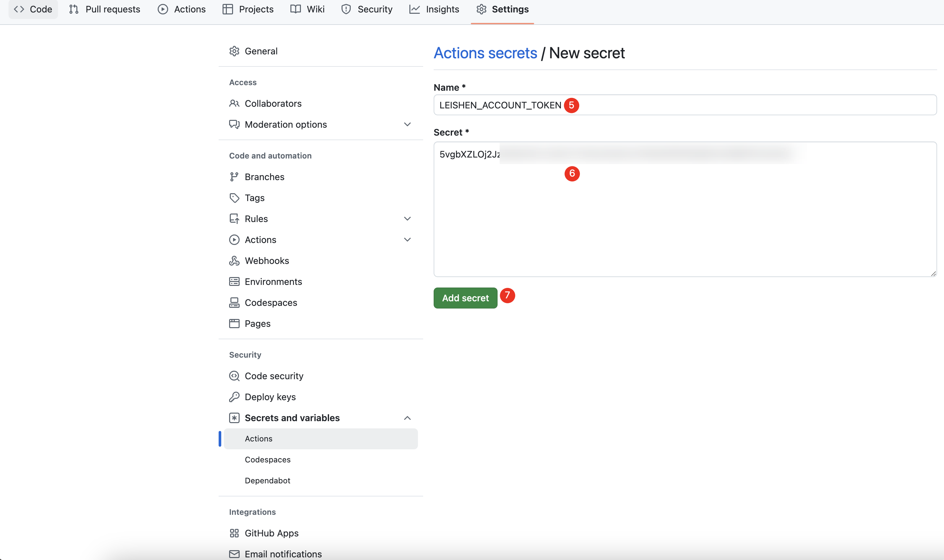Click the Settings gear icon in top bar
This screenshot has height=560, width=944.
[x=482, y=9]
